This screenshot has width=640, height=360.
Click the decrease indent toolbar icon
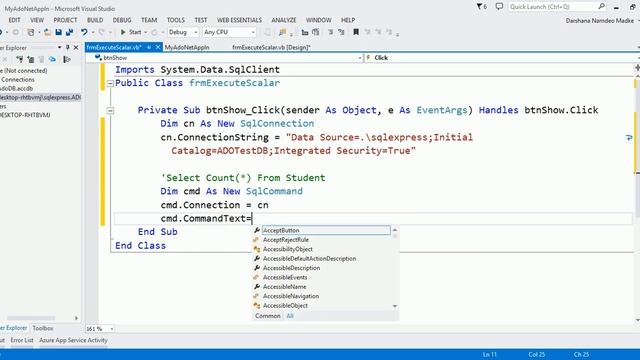(x=304, y=32)
